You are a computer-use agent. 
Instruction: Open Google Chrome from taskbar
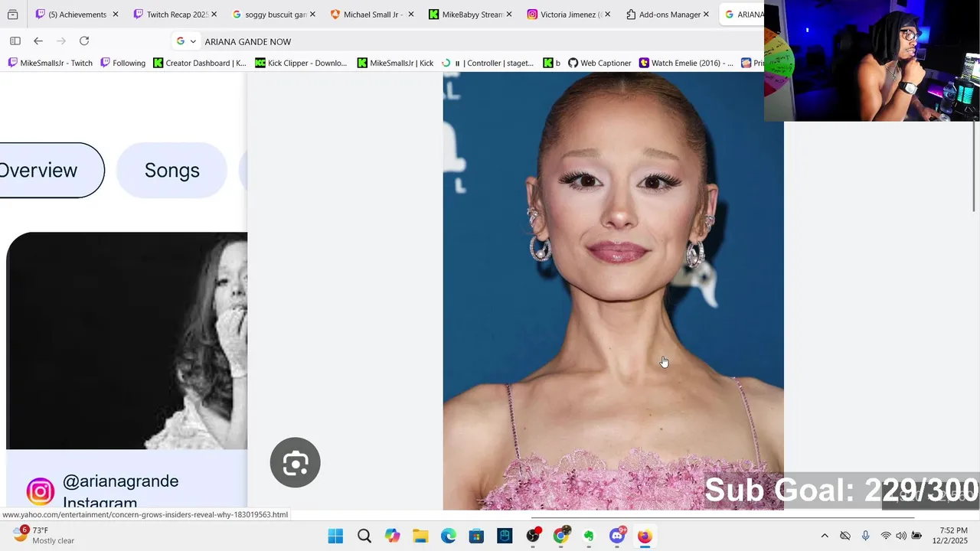pyautogui.click(x=561, y=536)
